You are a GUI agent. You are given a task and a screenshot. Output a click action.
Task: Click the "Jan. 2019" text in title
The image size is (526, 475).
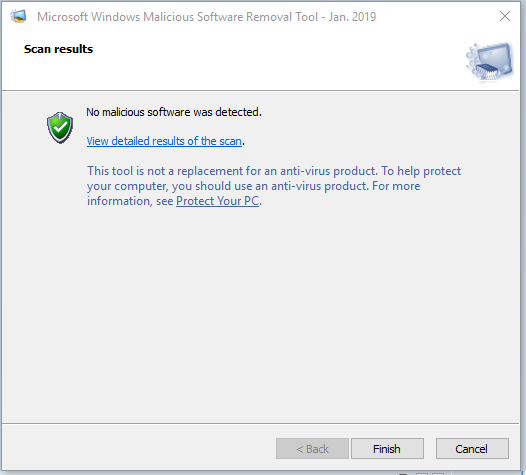click(352, 16)
